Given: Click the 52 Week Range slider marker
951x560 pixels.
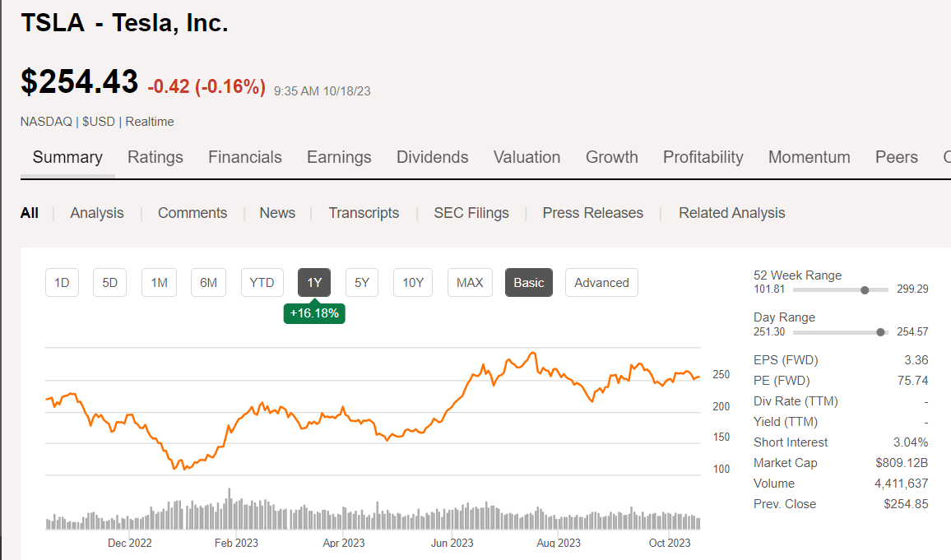Looking at the screenshot, I should [x=865, y=289].
